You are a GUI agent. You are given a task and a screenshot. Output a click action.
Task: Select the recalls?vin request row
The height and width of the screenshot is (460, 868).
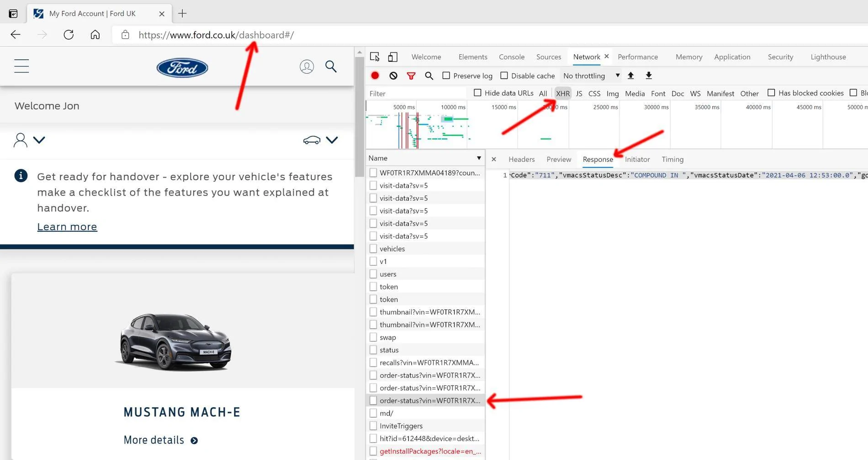click(425, 363)
